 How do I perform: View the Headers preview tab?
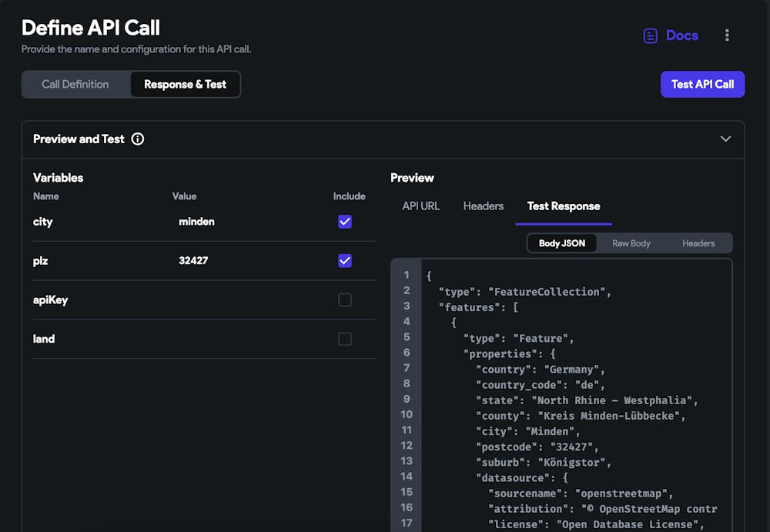coord(483,206)
